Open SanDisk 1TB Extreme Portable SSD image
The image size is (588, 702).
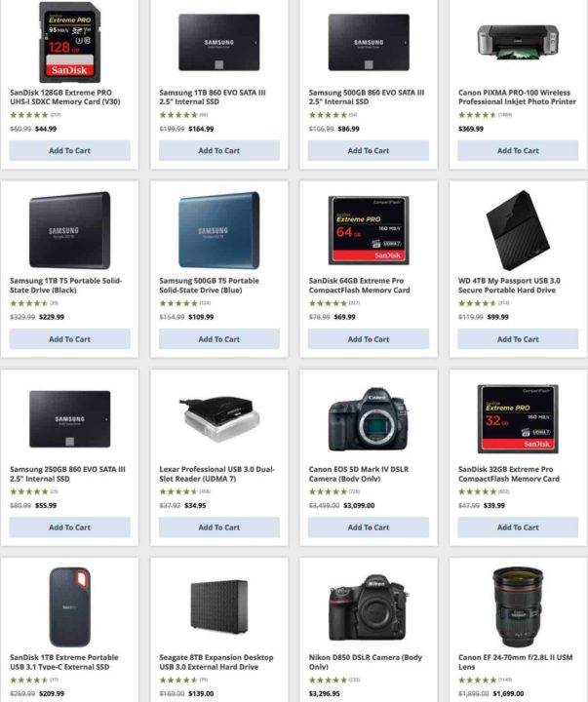pos(70,607)
